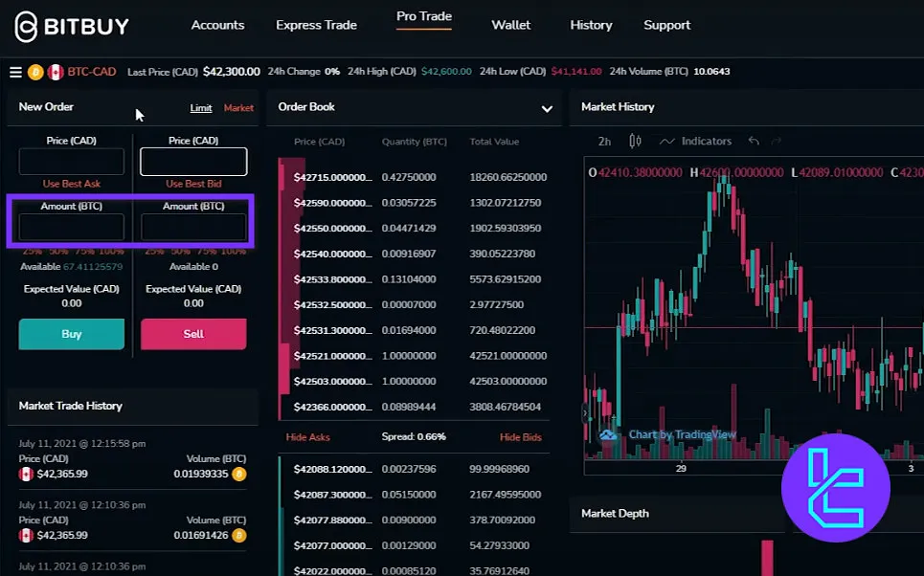Hide Bids in the order book
Screen dimensions: 924x576
click(520, 437)
